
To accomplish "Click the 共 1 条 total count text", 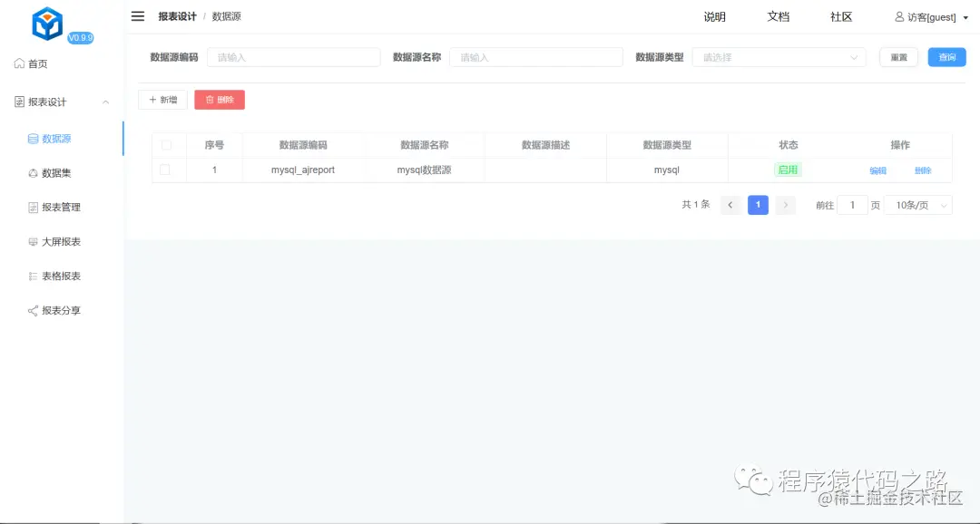I will [696, 204].
